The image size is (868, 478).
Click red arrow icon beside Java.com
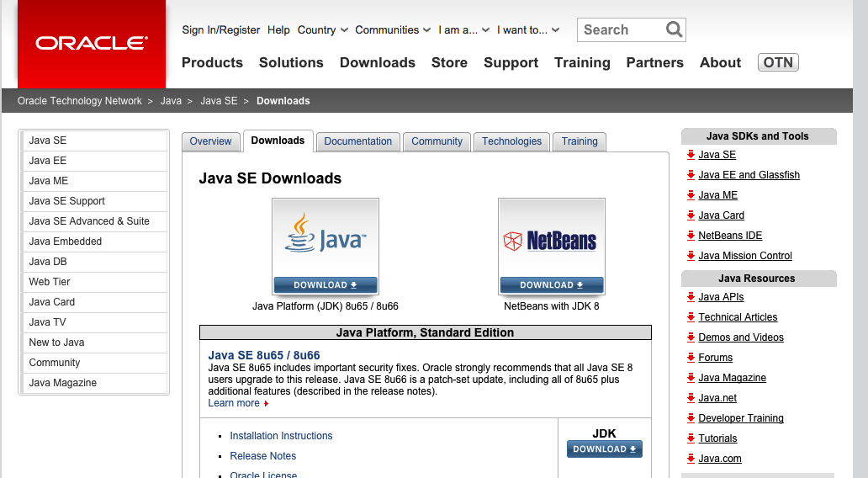click(691, 459)
